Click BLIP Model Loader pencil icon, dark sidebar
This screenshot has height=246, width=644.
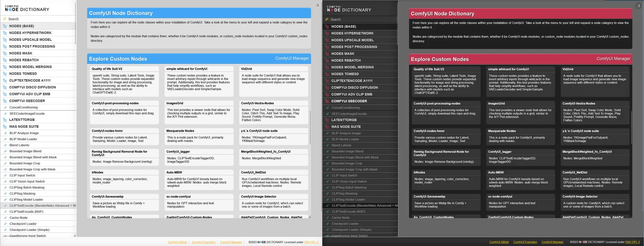tap(327, 139)
